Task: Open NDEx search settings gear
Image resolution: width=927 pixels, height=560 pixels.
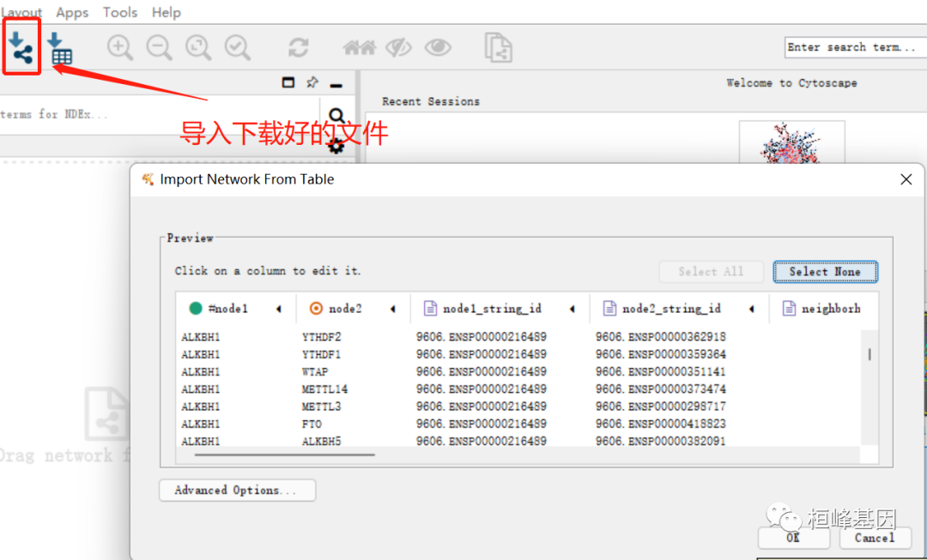Action: [336, 146]
